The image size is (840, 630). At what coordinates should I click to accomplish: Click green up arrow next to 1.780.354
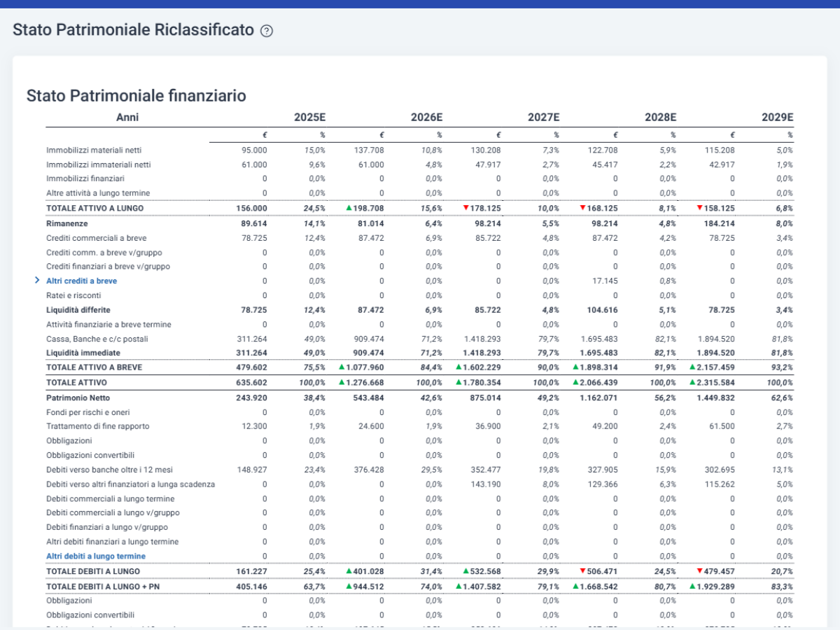click(458, 382)
